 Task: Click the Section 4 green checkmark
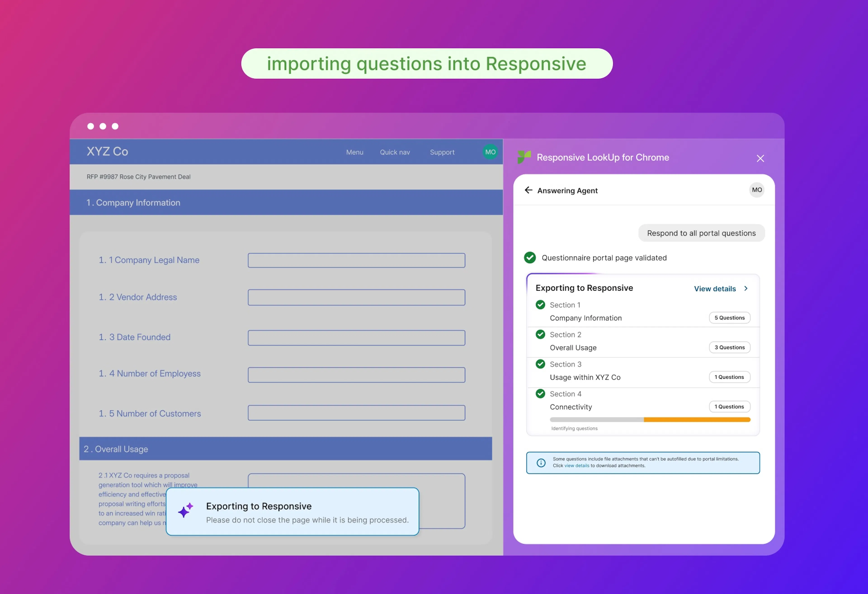click(540, 393)
